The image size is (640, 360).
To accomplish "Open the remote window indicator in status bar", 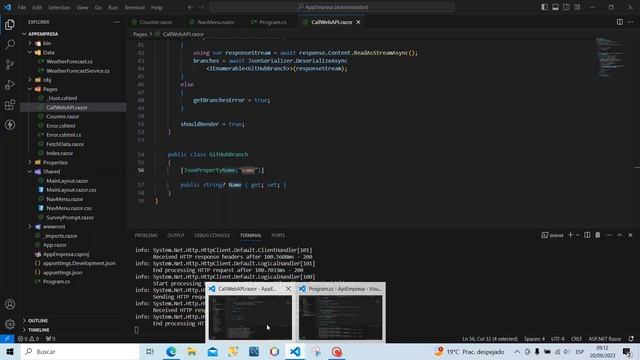I will coord(7,339).
